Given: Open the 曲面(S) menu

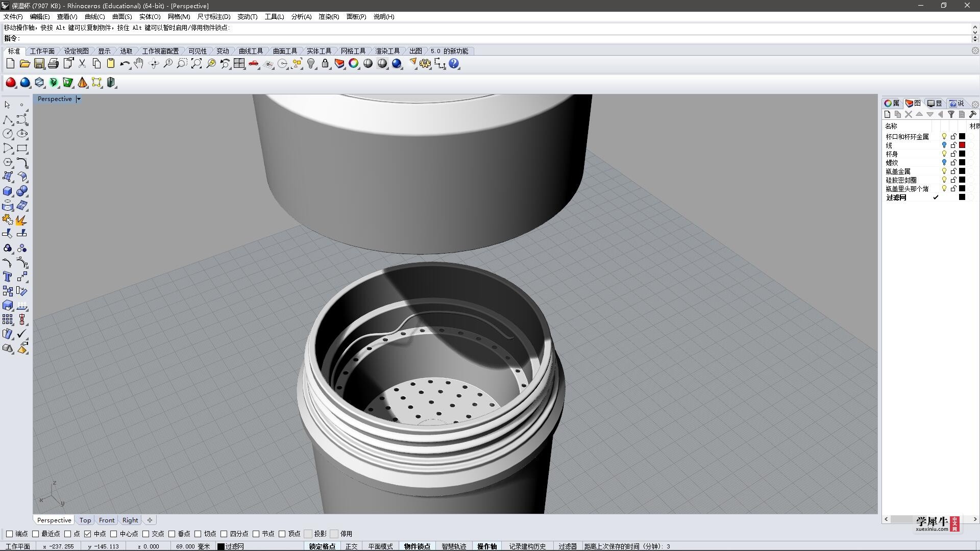Looking at the screenshot, I should (122, 16).
